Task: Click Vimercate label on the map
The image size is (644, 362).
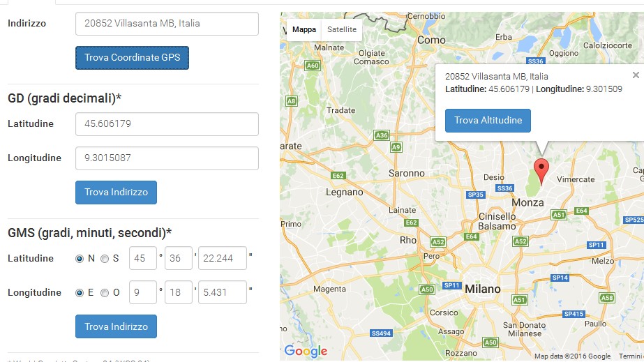Action: (576, 179)
